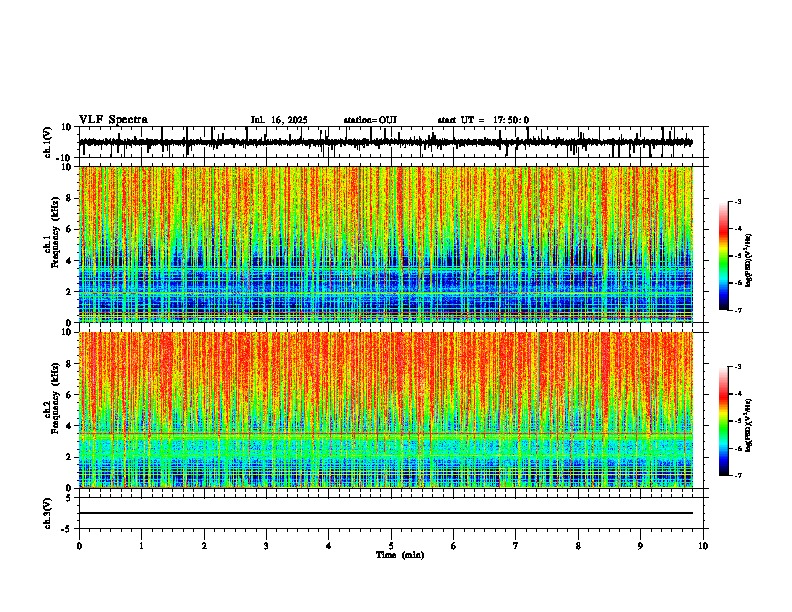Click time axis tick label 3

(266, 546)
